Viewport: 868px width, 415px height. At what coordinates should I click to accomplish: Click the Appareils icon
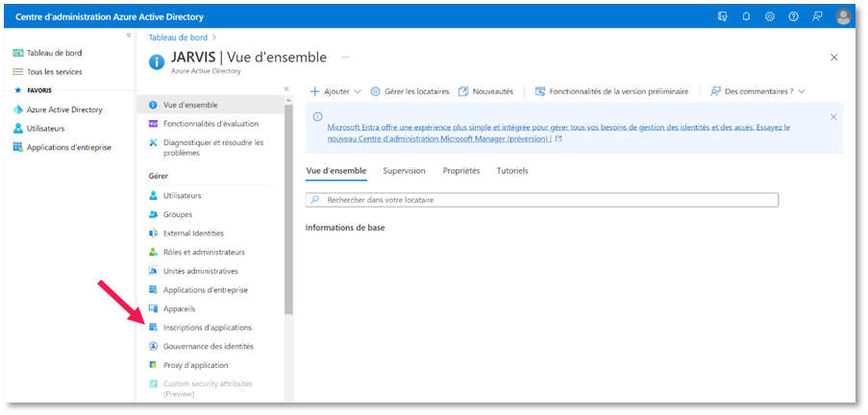pyautogui.click(x=154, y=308)
